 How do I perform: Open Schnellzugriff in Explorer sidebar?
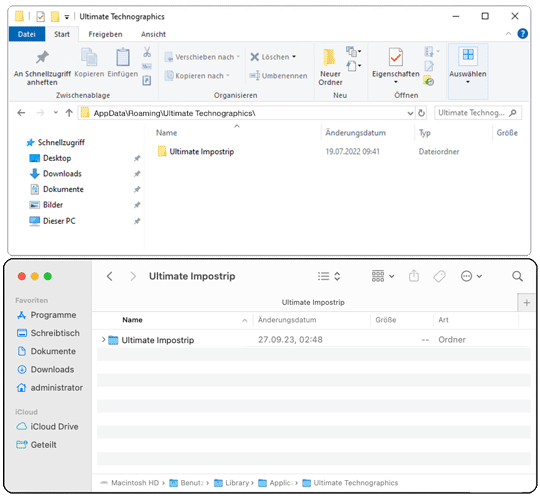tap(55, 143)
